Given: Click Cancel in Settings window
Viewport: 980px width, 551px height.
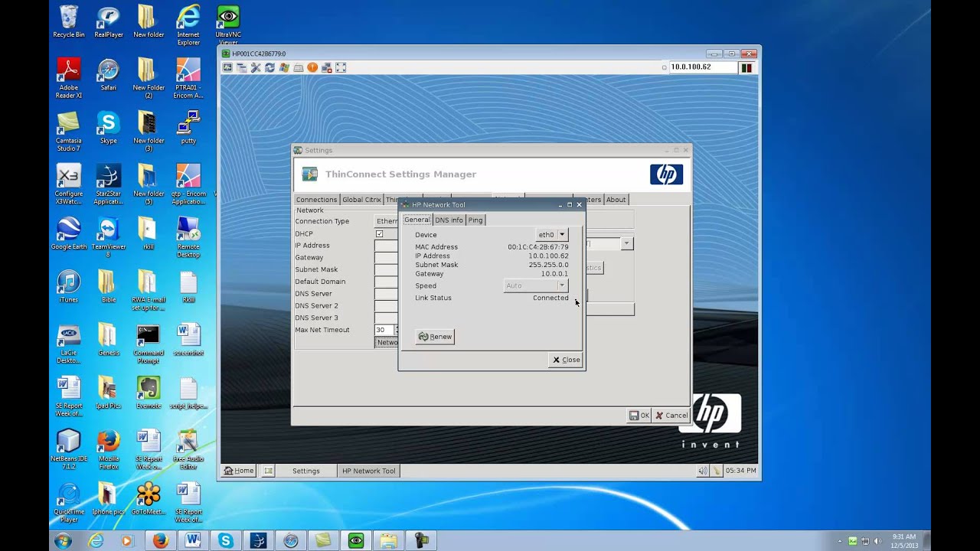Looking at the screenshot, I should tap(671, 416).
